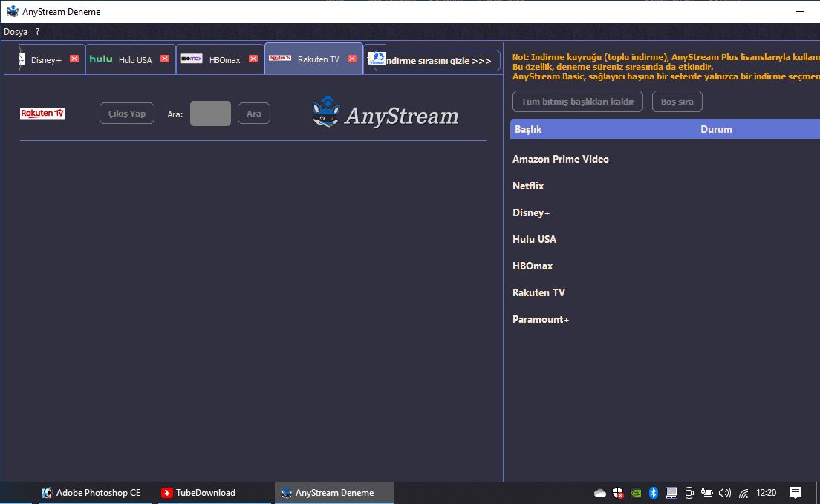Screen dimensions: 820x504
Task: Click the AnyStream title bar app icon
Action: 12,11
